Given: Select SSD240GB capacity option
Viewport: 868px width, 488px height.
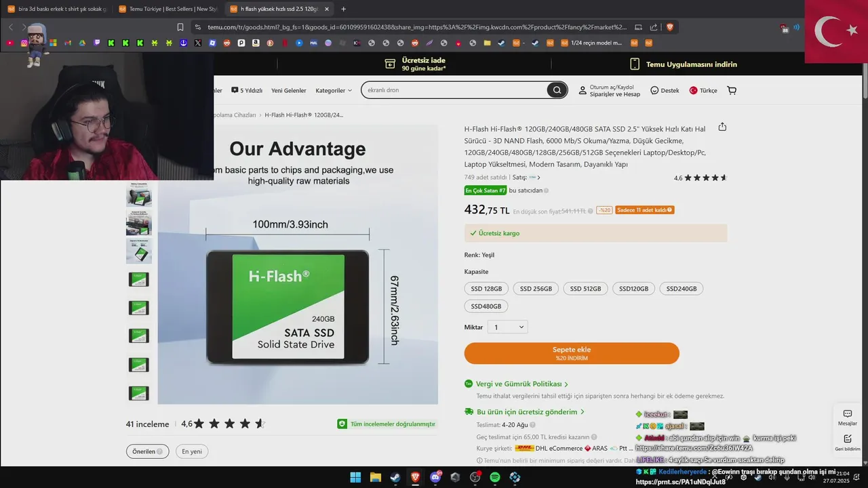Looking at the screenshot, I should click(x=682, y=289).
